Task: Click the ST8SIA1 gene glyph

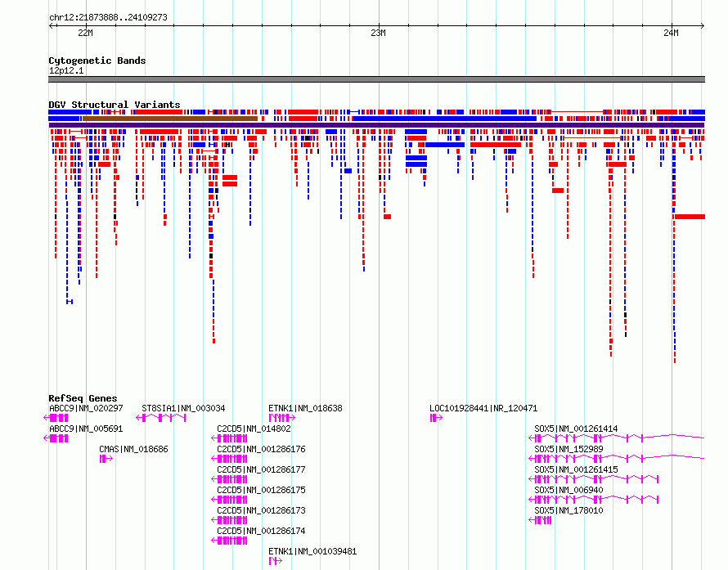Action: tap(161, 418)
